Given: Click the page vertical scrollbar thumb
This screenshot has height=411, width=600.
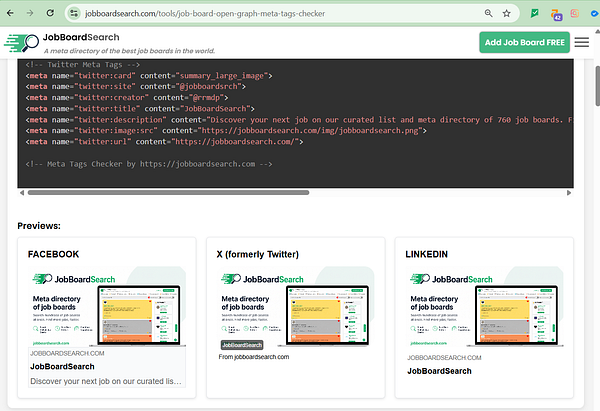Looking at the screenshot, I should click(x=597, y=86).
